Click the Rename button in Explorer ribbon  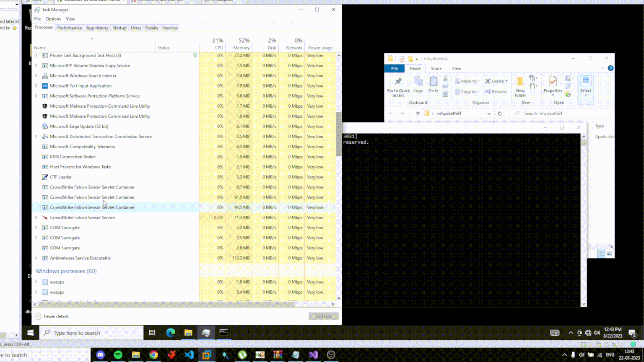pyautogui.click(x=496, y=92)
